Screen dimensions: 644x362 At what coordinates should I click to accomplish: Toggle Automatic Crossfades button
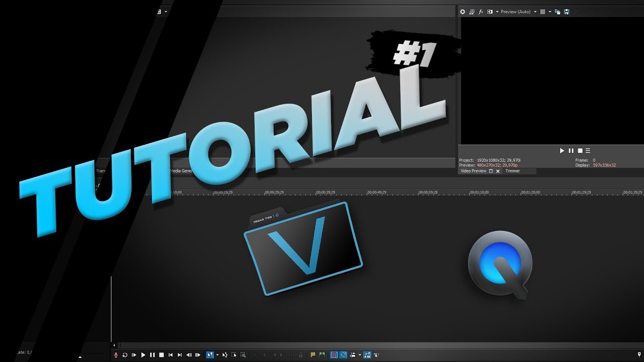click(343, 355)
